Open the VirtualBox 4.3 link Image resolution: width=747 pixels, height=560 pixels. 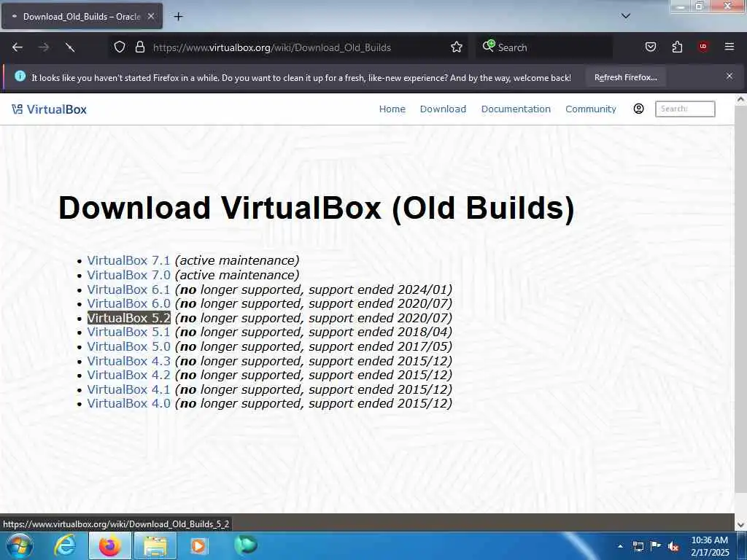[128, 361]
